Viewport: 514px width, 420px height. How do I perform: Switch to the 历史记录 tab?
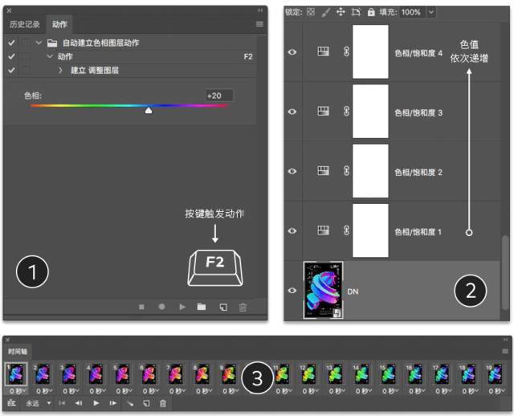click(24, 24)
